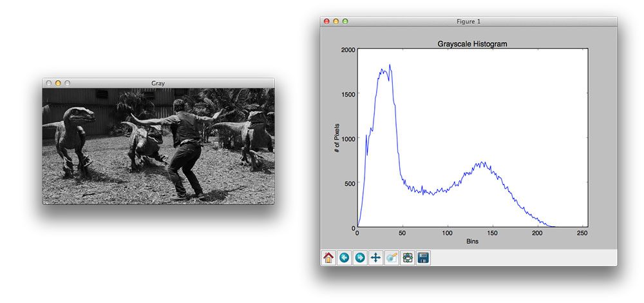Image resolution: width=644 pixels, height=303 pixels.
Task: Click the x-axis tick label 150
Action: 493,233
